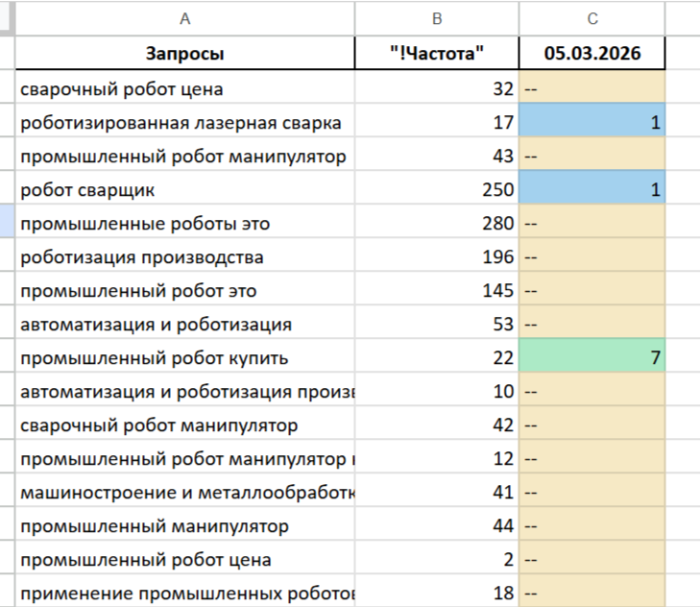Image resolution: width=700 pixels, height=607 pixels.
Task: Click frequency value 53
Action: coord(503,325)
